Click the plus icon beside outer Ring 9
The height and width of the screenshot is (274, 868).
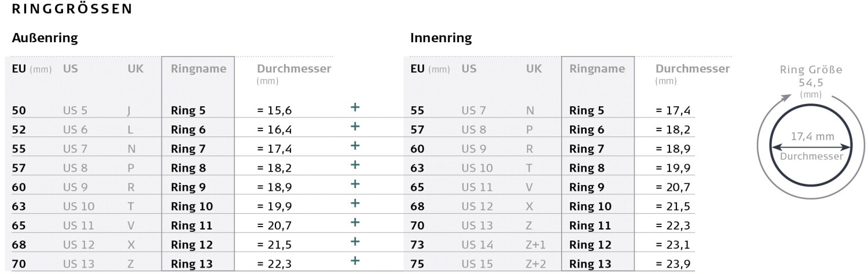click(x=355, y=184)
